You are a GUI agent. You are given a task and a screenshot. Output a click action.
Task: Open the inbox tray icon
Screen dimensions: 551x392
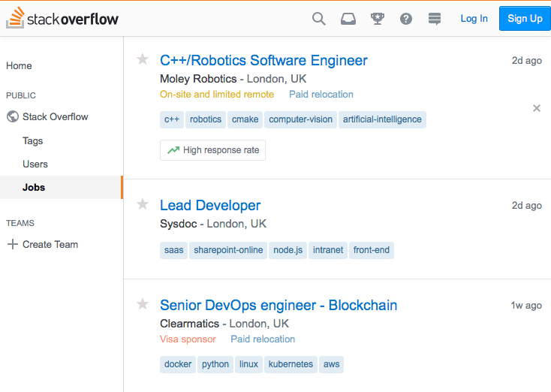[x=348, y=19]
